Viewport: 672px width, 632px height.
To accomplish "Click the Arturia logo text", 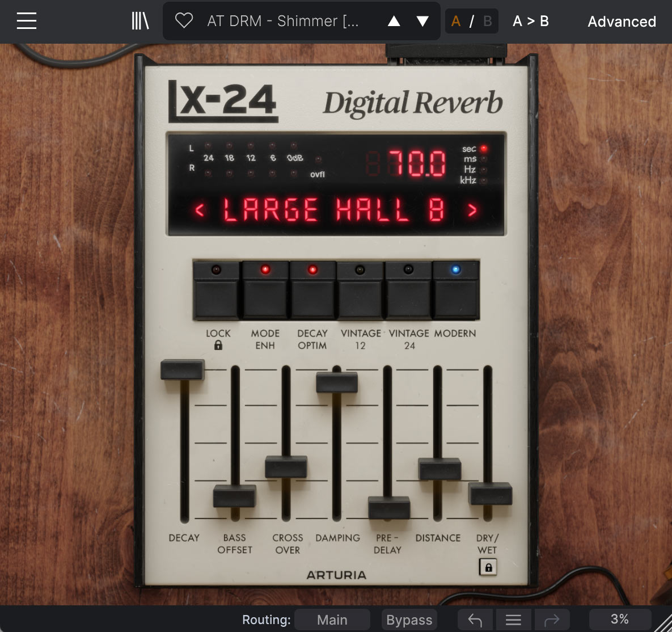I will pos(336,575).
